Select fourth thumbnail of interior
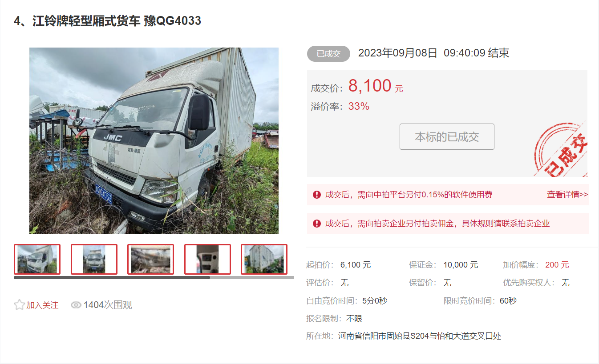Viewport: 599px width, 364px height. (207, 259)
